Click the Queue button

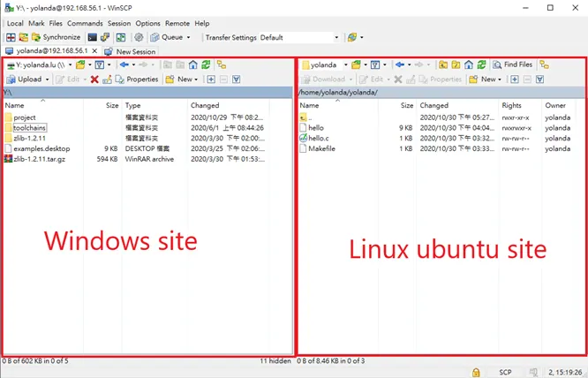click(167, 37)
